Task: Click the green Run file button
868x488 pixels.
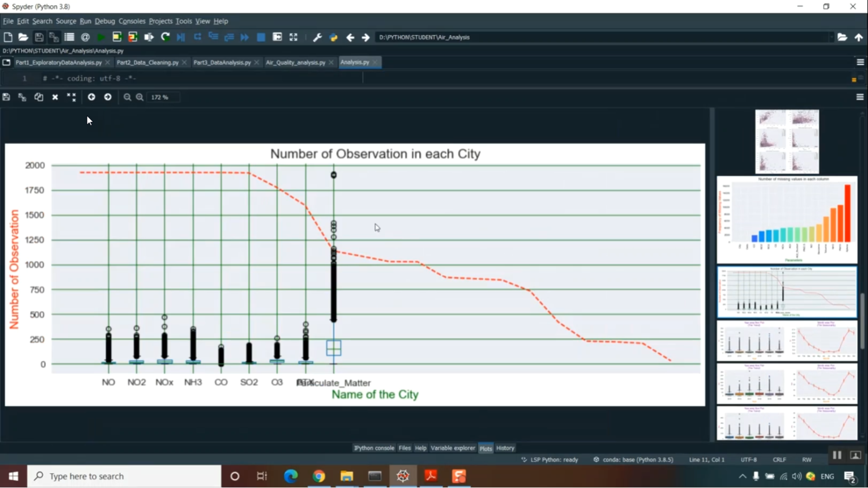Action: point(101,37)
